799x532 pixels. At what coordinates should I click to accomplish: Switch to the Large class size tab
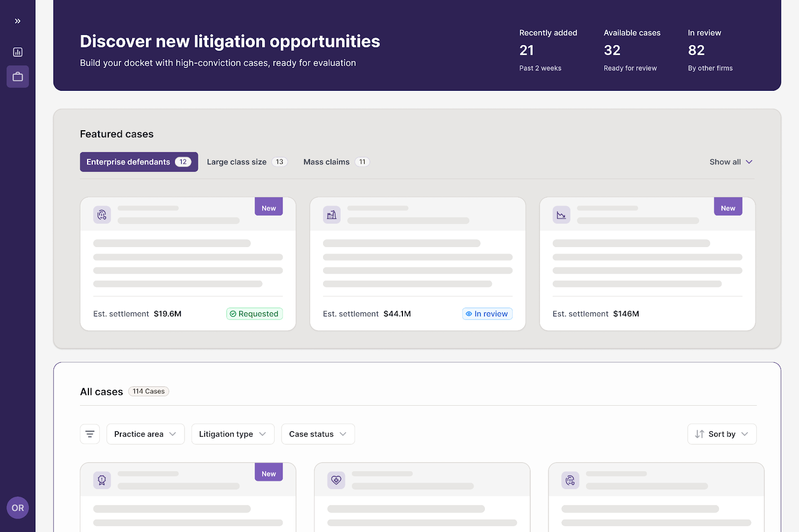(247, 162)
